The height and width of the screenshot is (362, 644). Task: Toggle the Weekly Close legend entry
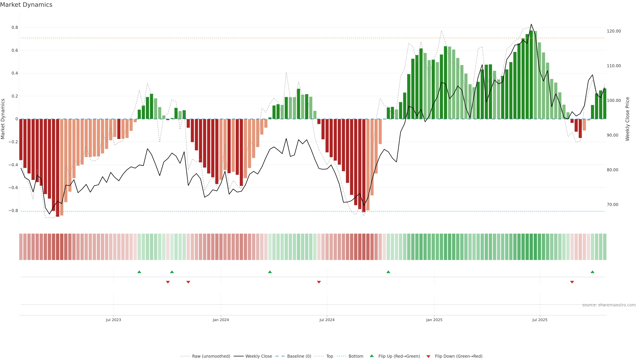pos(258,356)
